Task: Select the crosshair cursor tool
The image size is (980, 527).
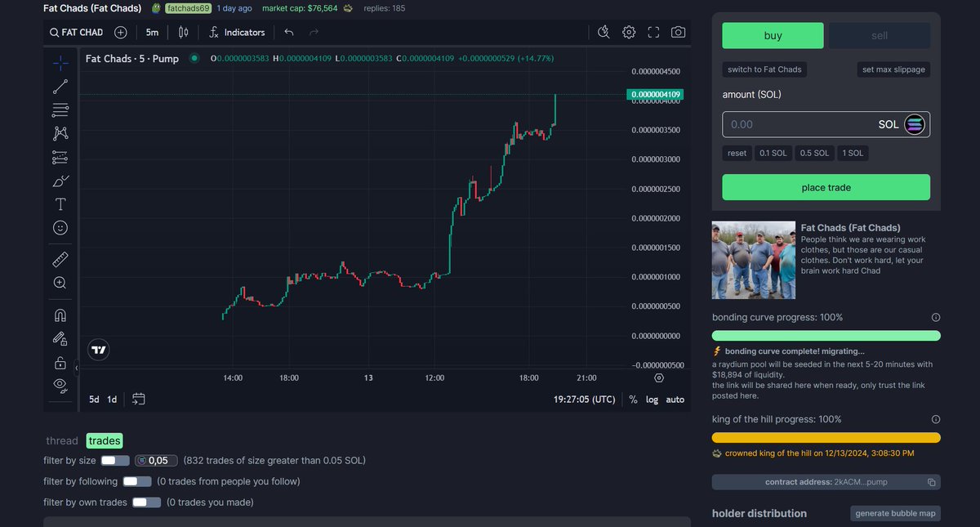Action: (60, 62)
